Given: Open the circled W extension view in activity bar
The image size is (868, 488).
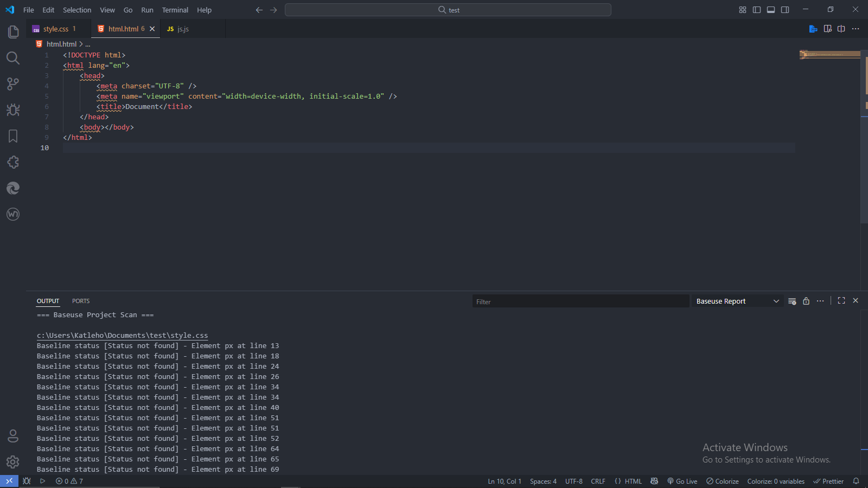Looking at the screenshot, I should point(13,214).
